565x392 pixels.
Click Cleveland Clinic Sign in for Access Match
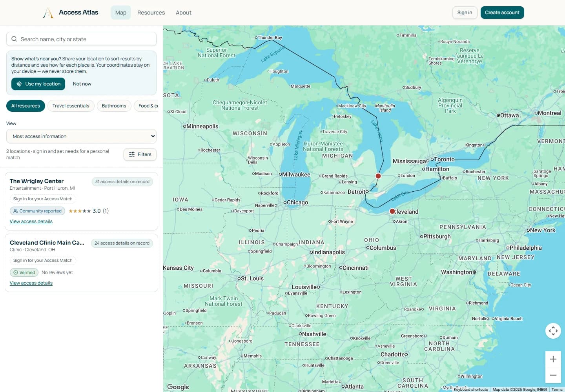[43, 260]
